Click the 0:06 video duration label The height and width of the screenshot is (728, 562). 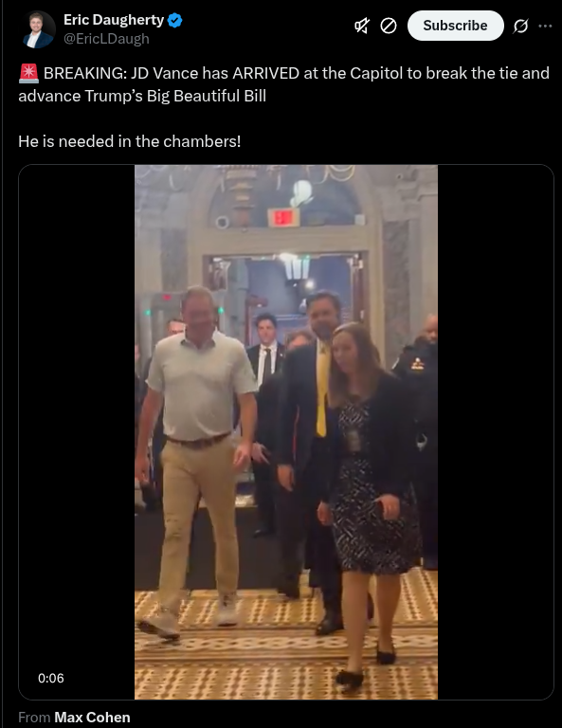(x=51, y=679)
